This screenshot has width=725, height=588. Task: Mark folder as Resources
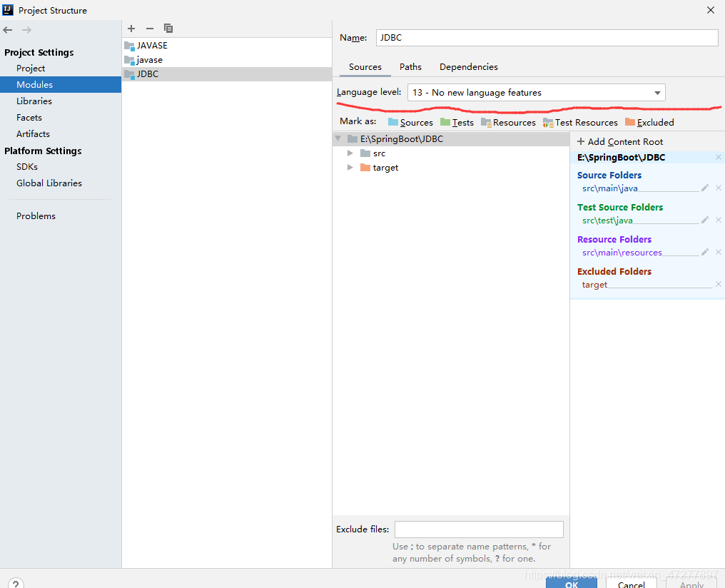pyautogui.click(x=508, y=123)
